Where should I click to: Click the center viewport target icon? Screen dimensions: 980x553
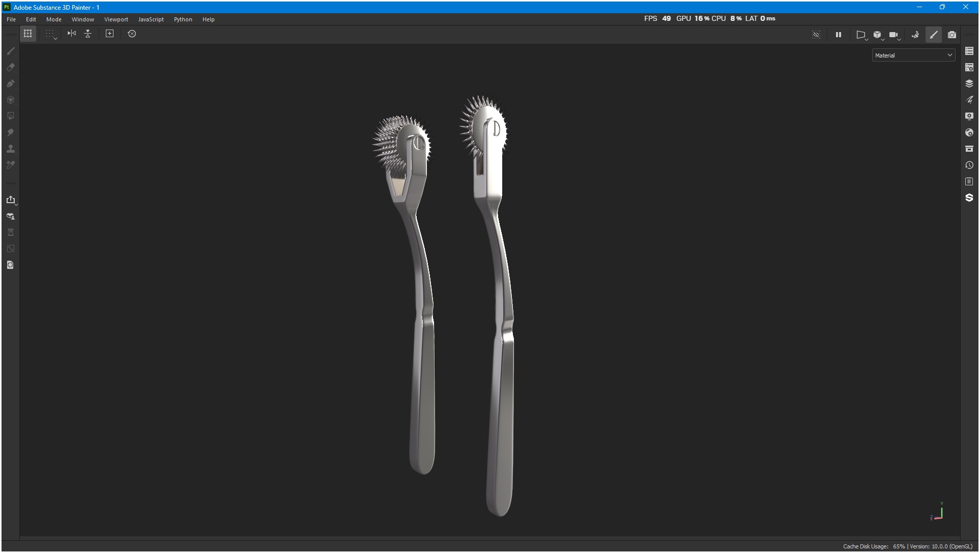(109, 34)
